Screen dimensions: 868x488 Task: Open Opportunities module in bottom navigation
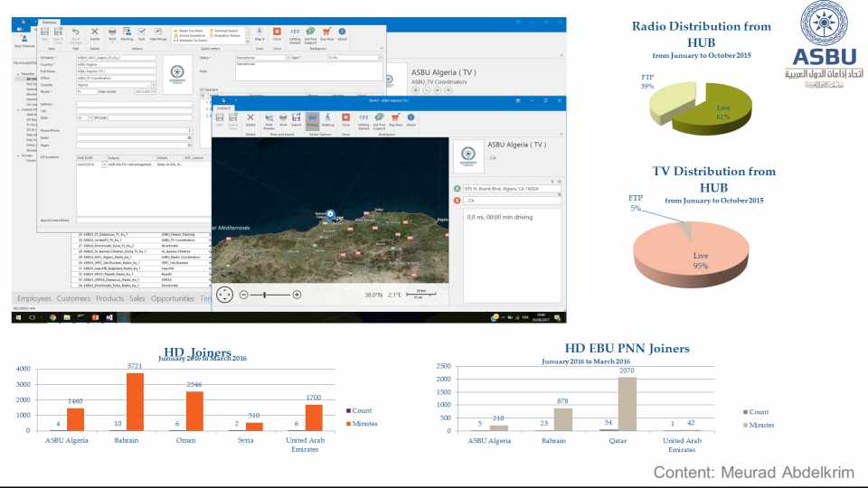click(172, 299)
